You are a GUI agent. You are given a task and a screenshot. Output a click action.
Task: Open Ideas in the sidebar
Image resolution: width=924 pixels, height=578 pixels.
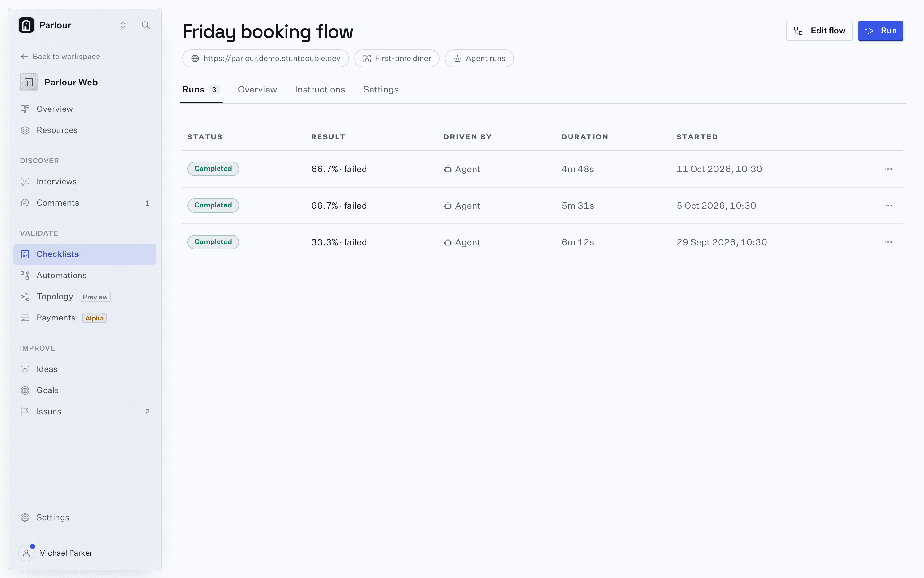click(85, 369)
